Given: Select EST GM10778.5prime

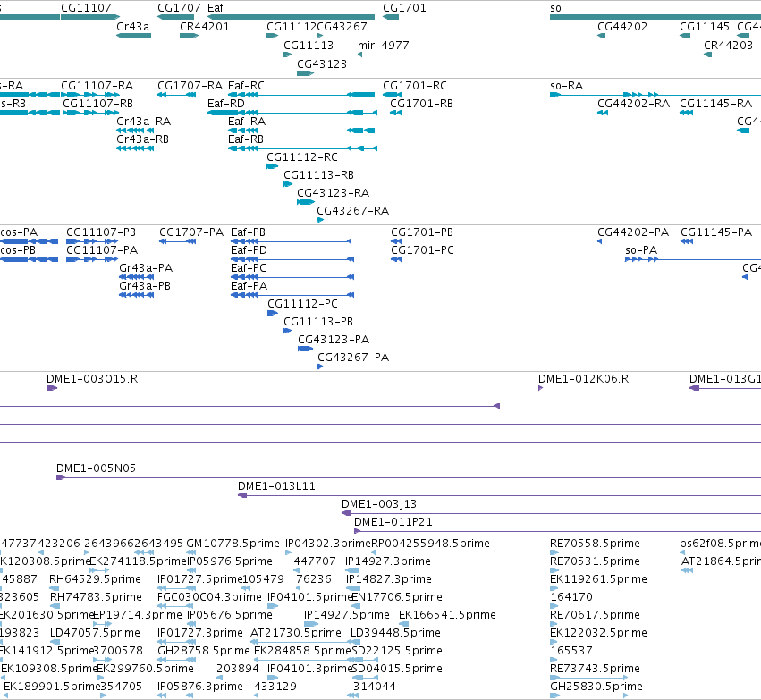Looking at the screenshot, I should [233, 544].
